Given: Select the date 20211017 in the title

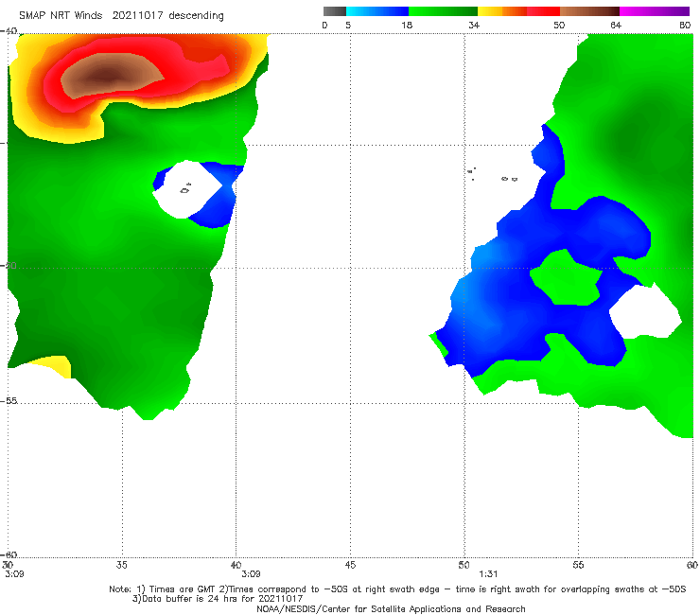Looking at the screenshot, I should pyautogui.click(x=137, y=16).
